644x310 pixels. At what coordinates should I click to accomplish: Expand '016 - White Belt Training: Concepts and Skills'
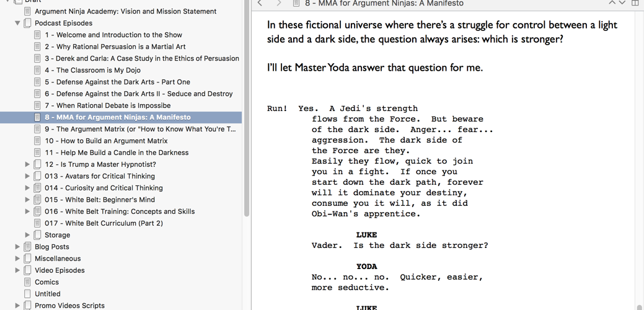tap(27, 211)
